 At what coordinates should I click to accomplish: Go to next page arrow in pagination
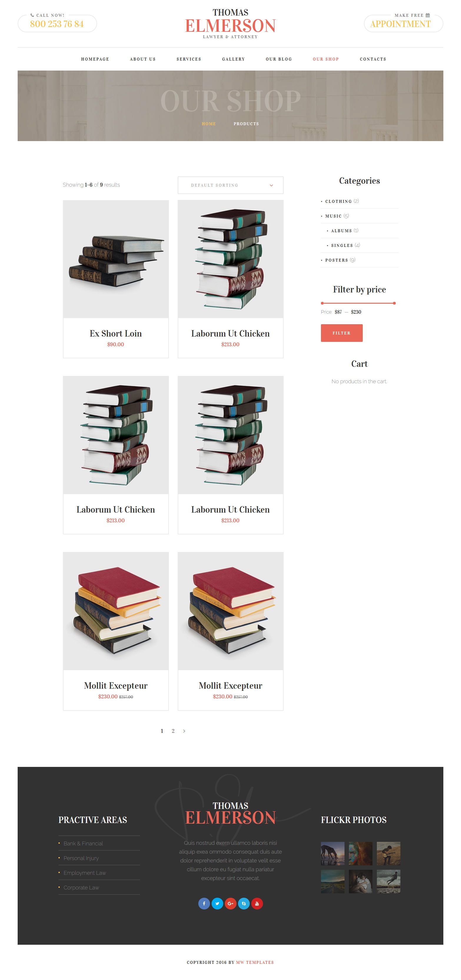184,731
